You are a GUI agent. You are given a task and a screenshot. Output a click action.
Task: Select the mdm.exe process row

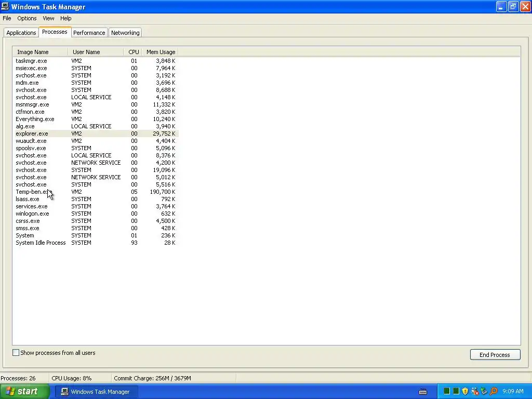pyautogui.click(x=96, y=83)
